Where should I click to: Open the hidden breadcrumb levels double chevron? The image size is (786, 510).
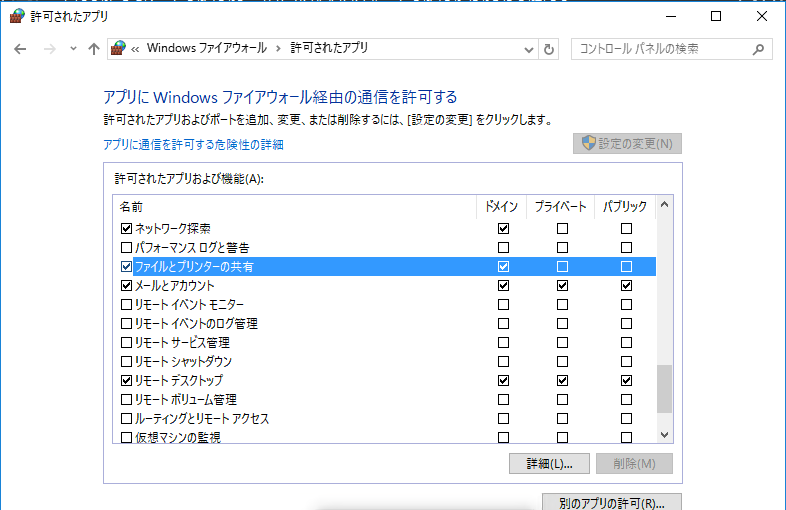135,49
